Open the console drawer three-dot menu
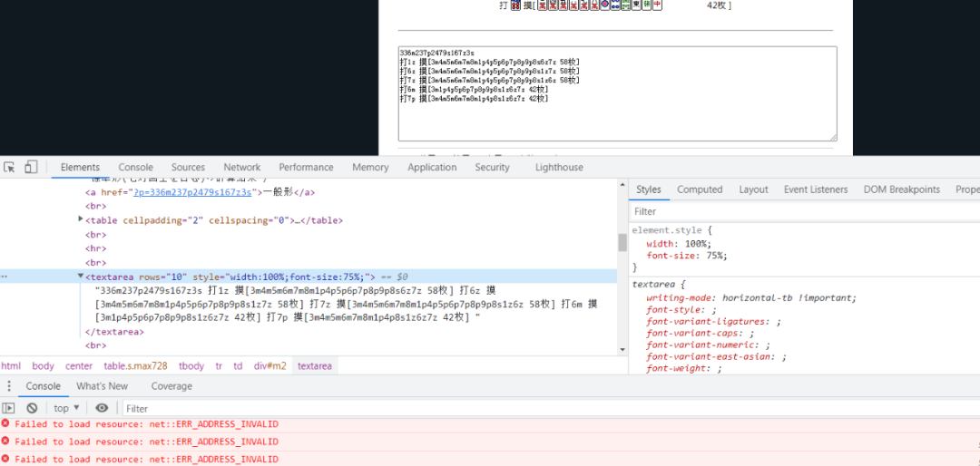This screenshot has height=466, width=980. point(9,386)
